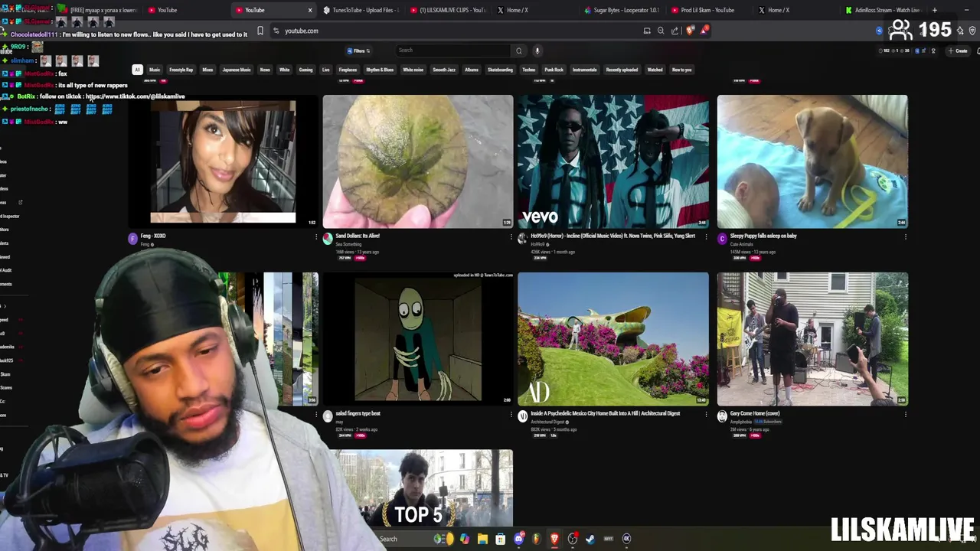Open the salad fingers type beat thumbnail

pyautogui.click(x=418, y=338)
